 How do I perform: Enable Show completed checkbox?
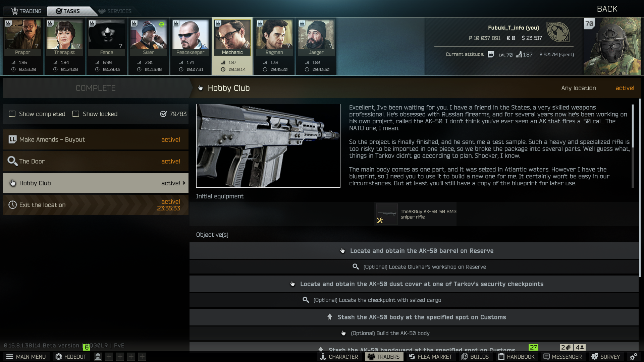12,114
